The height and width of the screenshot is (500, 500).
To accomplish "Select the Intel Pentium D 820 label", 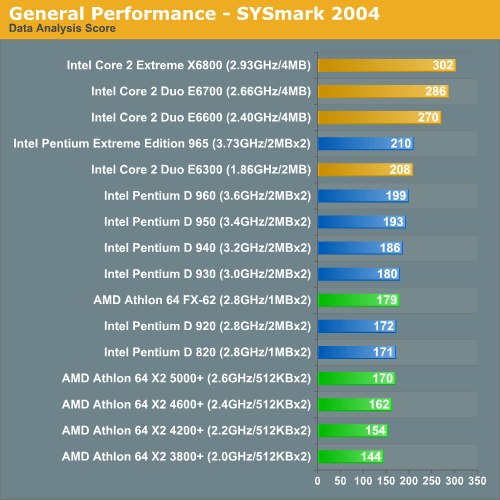I will (207, 352).
